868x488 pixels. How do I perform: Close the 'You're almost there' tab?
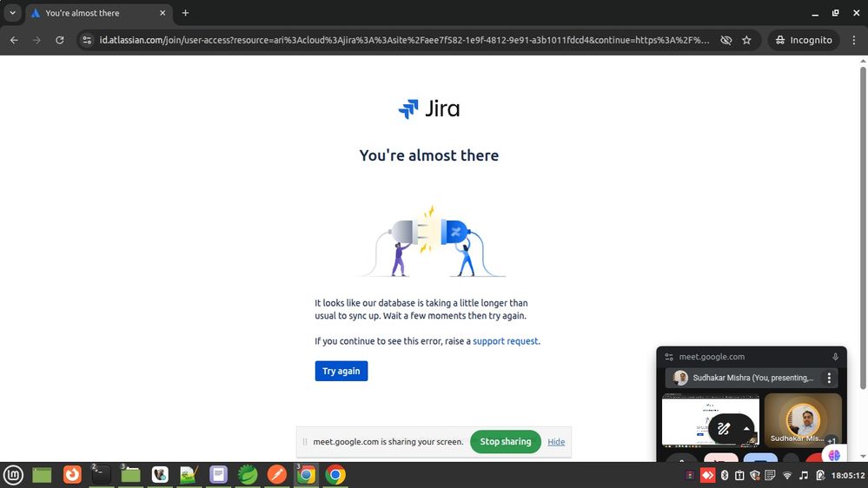tap(162, 13)
